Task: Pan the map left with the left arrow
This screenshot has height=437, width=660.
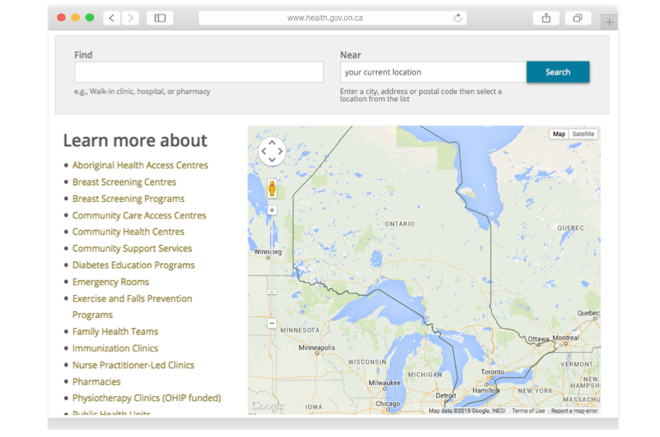Action: [264, 151]
